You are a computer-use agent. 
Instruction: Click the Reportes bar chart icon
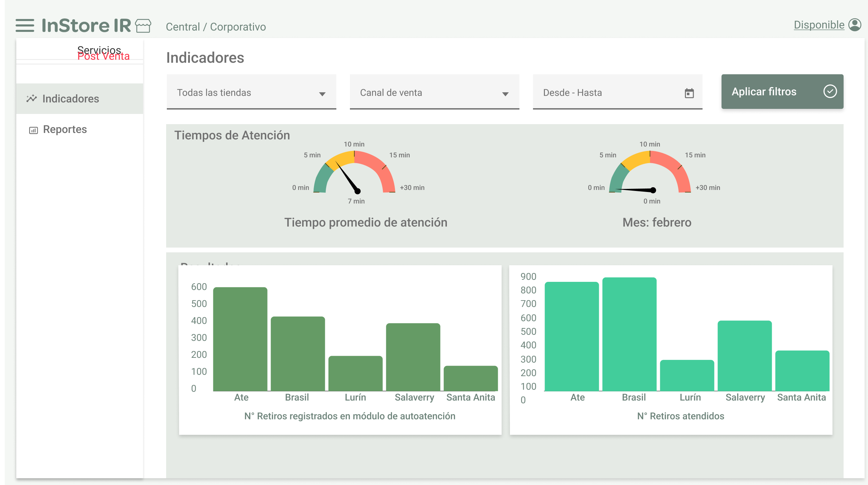coord(33,129)
